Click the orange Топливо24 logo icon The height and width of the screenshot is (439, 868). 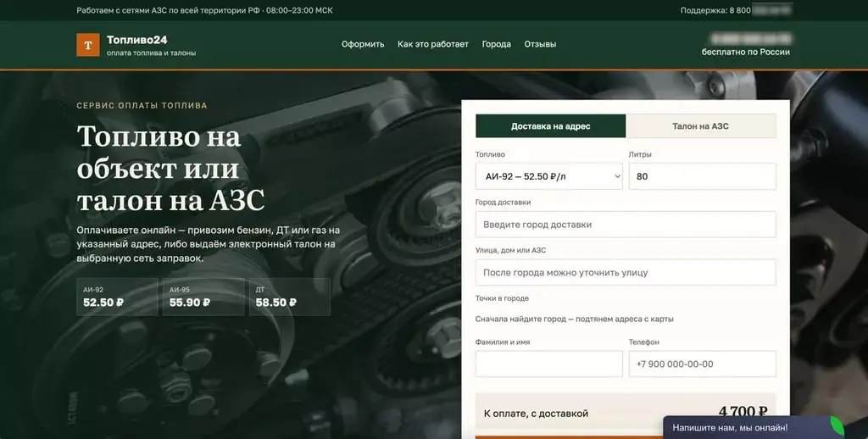click(x=88, y=45)
